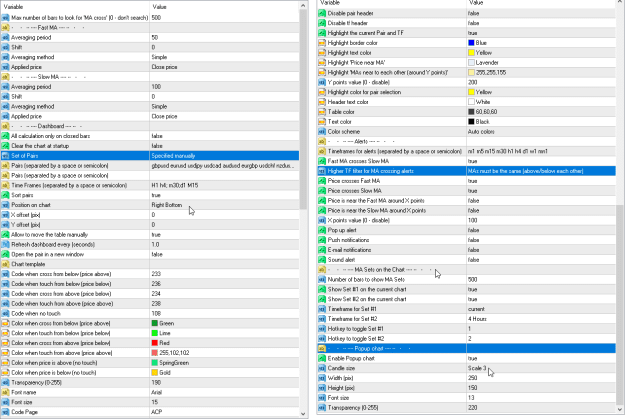The image size is (625, 419).
Task: Click the icon beside 'Enable Popup chart'
Action: click(322, 358)
